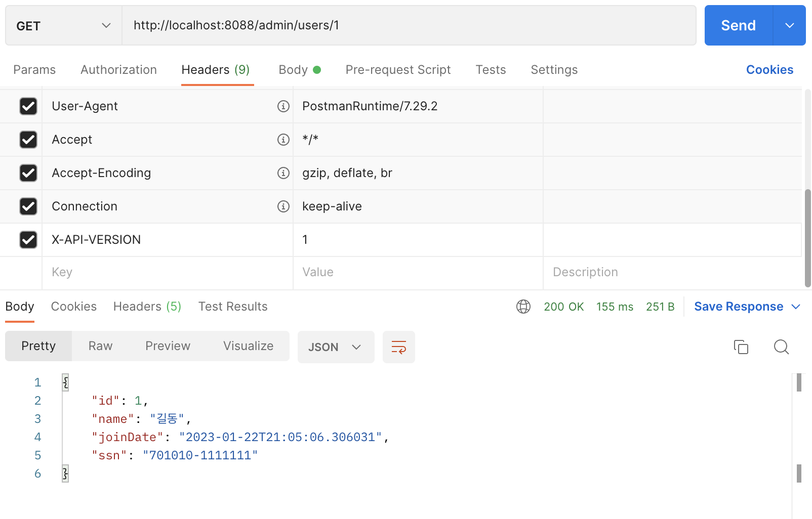Select the Pretty response view
Image resolution: width=812 pixels, height=519 pixels.
click(38, 346)
